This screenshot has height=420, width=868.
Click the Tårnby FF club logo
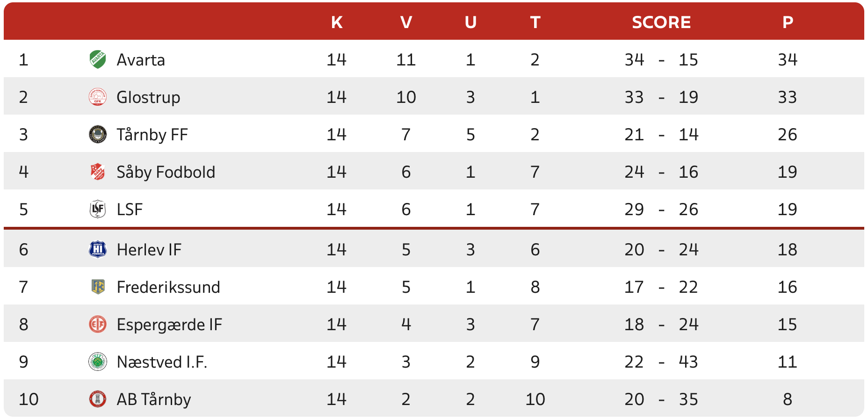[98, 134]
